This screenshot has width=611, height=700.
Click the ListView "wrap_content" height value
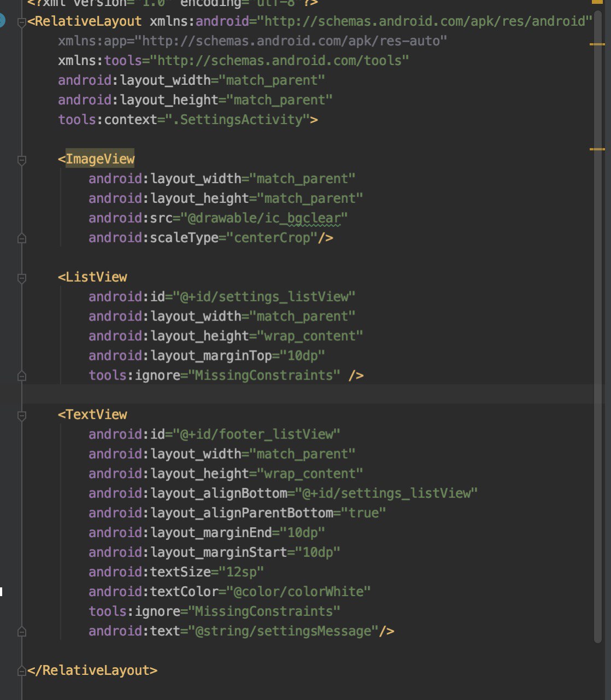[310, 336]
